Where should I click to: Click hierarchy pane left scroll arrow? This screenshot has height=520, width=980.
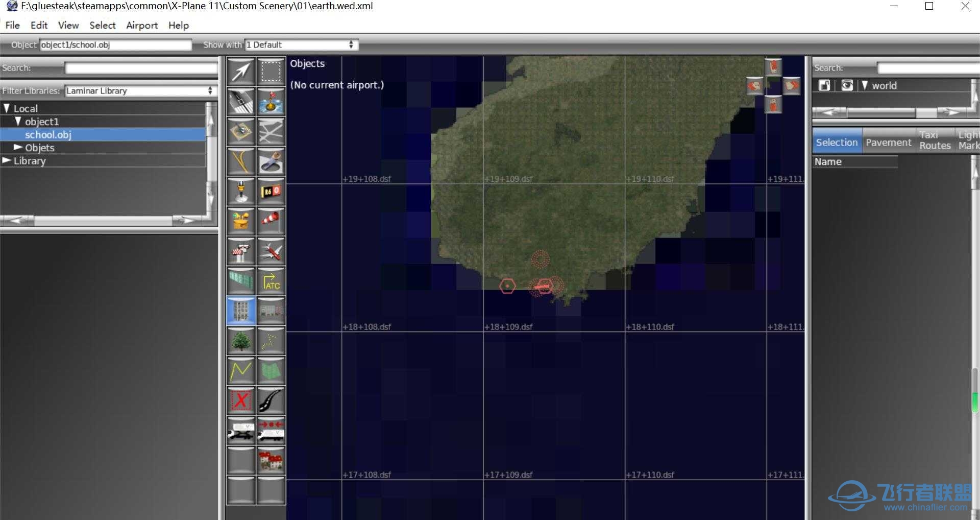pos(829,112)
